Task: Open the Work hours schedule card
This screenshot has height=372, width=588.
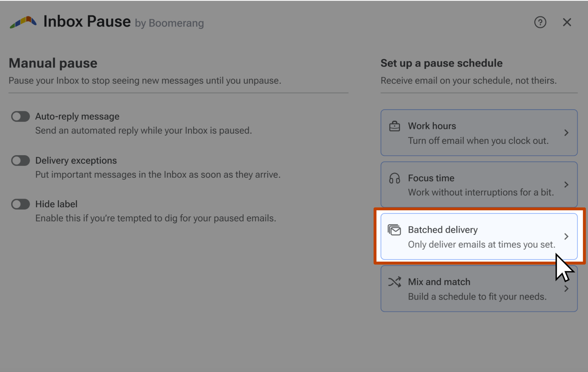Action: click(x=479, y=133)
